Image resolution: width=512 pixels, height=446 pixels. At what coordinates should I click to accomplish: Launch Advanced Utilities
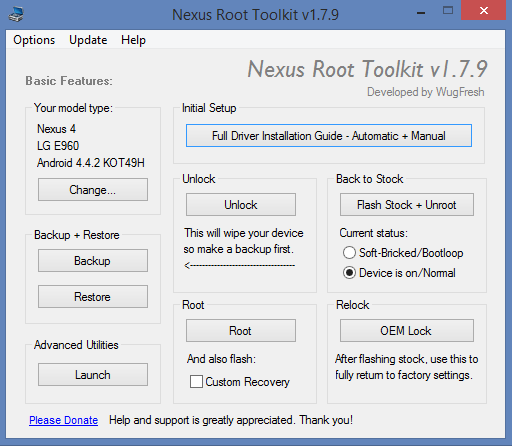93,375
